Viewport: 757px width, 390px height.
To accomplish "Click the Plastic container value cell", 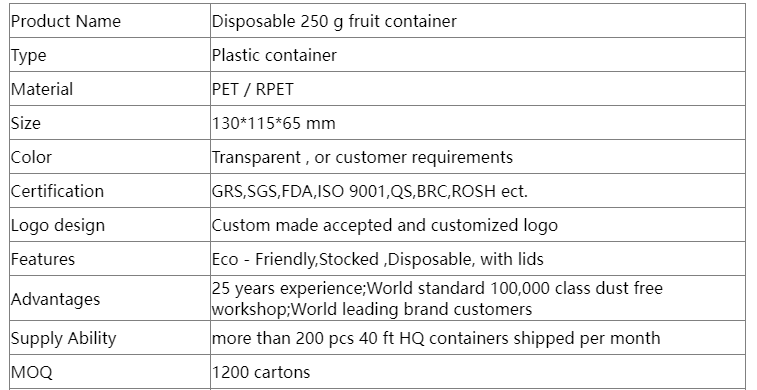I will click(x=478, y=55).
